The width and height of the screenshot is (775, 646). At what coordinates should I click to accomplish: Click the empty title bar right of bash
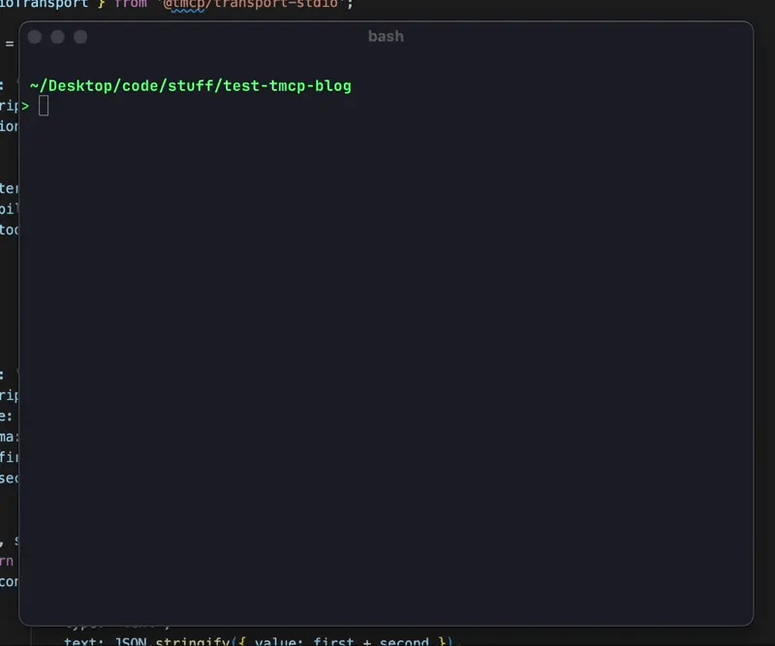tap(580, 36)
